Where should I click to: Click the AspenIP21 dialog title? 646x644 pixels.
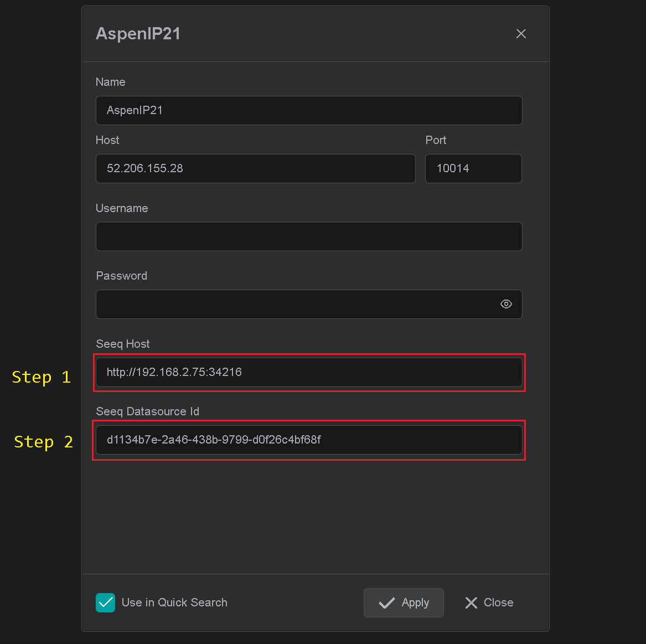(138, 34)
